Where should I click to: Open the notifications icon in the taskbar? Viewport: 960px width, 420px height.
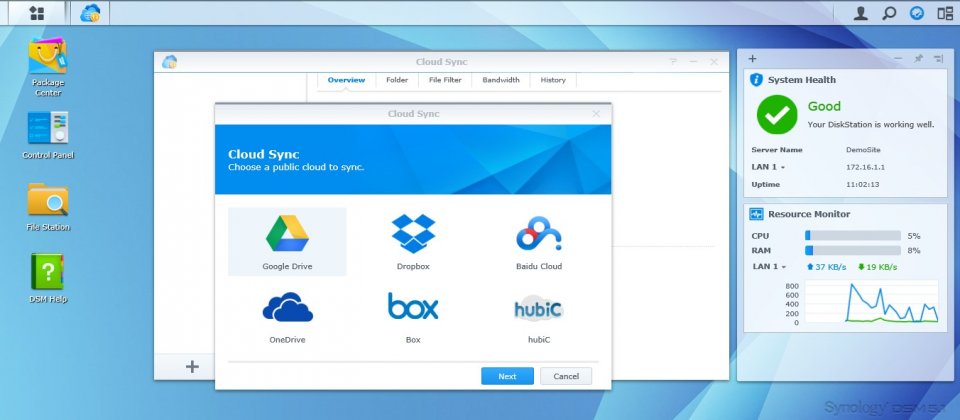(x=917, y=13)
